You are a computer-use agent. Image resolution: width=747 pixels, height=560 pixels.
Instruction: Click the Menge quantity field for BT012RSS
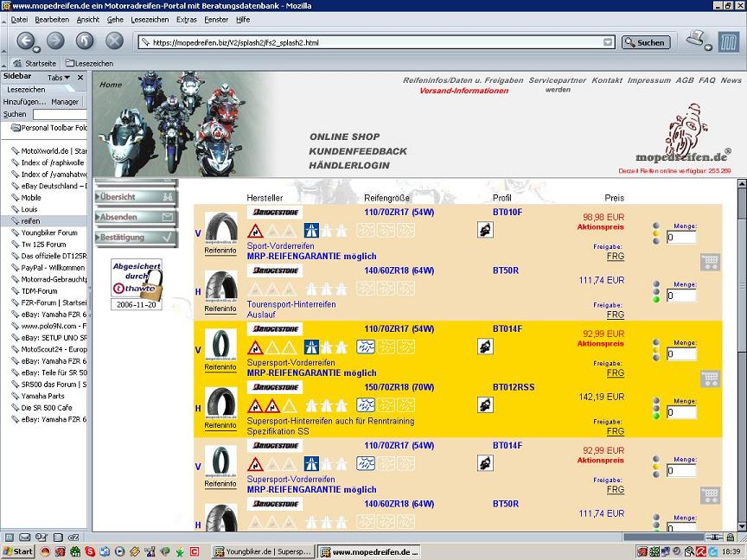681,412
